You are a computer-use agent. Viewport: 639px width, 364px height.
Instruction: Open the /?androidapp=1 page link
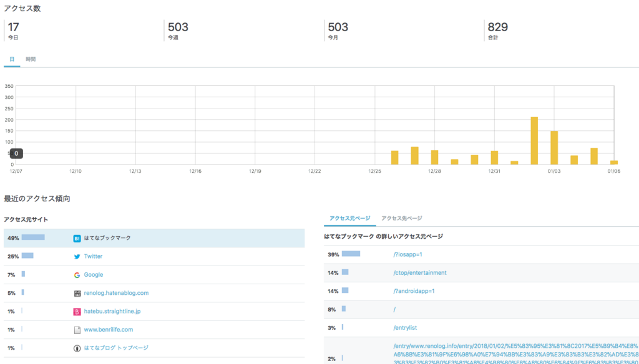(414, 291)
